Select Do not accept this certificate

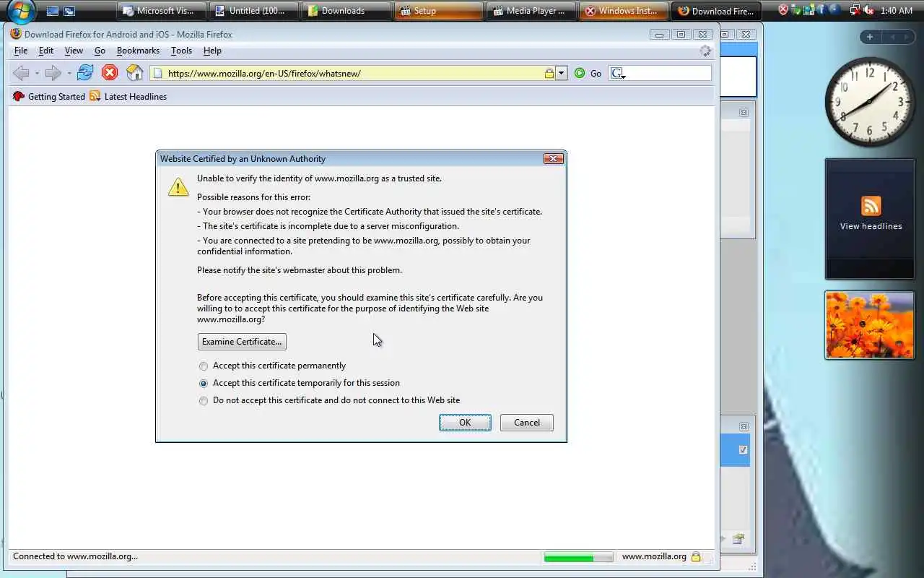[x=329, y=400]
